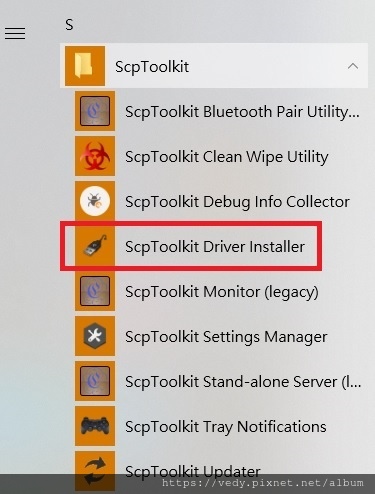Click the ScpToolkit folder icon
The image size is (375, 494).
[85, 66]
